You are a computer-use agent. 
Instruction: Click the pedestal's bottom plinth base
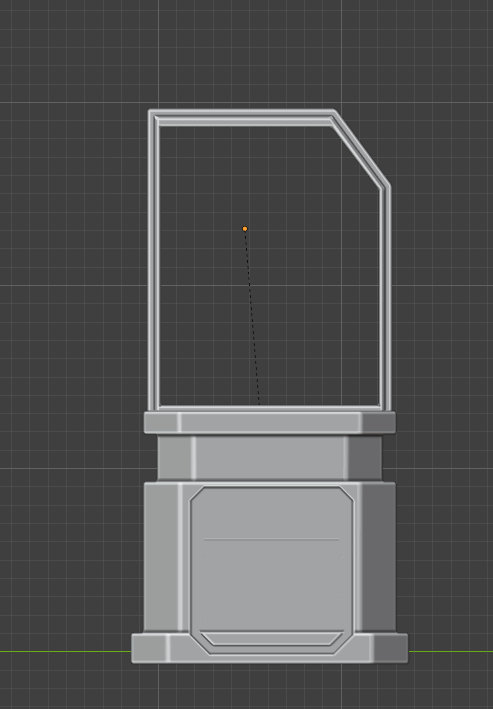click(x=270, y=648)
